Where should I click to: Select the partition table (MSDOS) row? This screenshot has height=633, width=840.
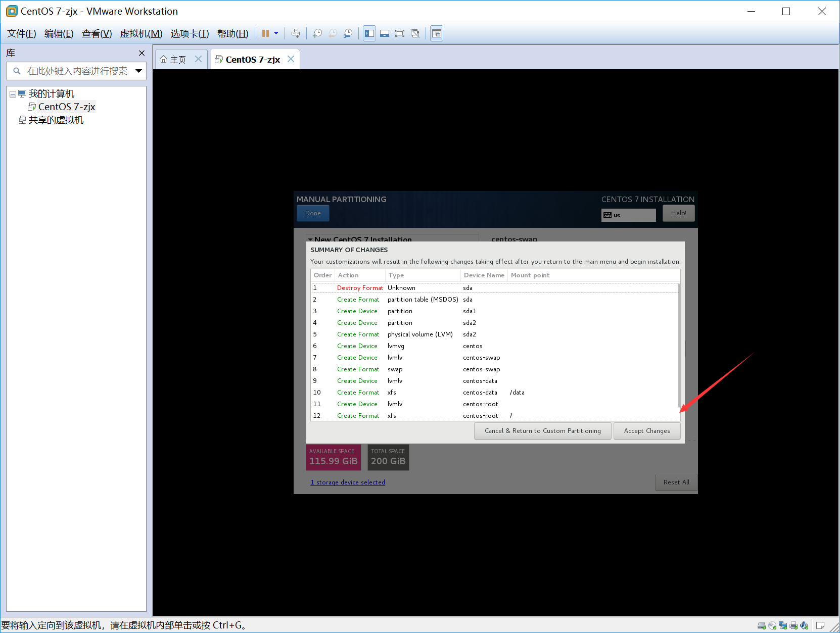tap(495, 300)
